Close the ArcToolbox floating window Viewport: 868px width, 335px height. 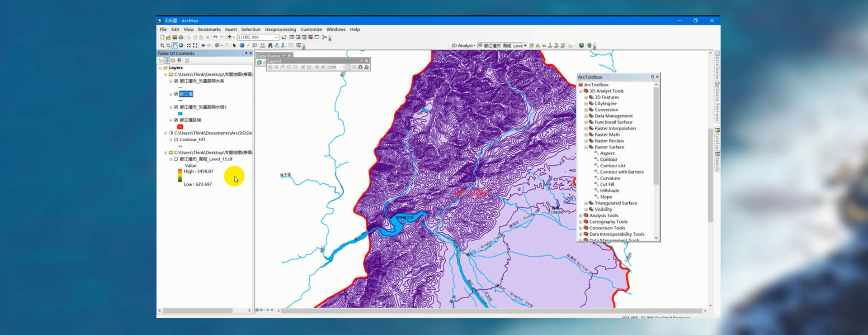(657, 77)
